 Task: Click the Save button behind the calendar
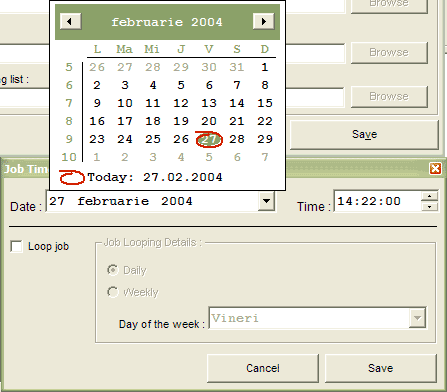coord(364,135)
